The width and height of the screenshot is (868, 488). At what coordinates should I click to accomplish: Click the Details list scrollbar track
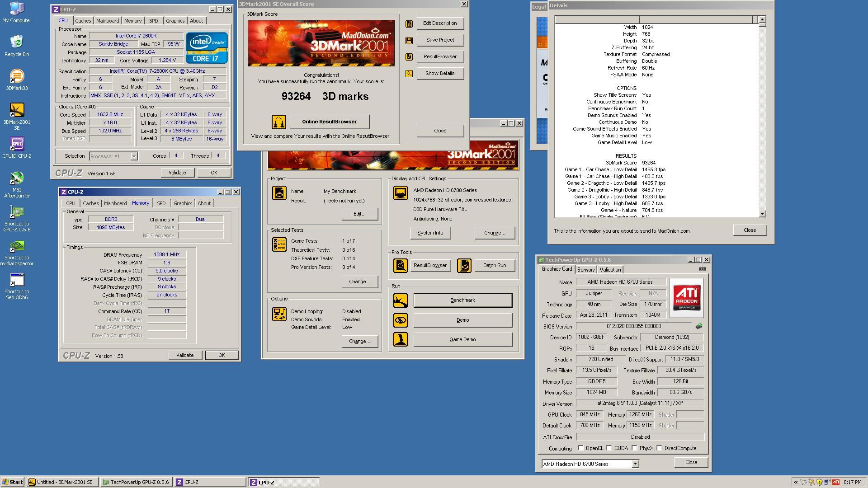(x=762, y=117)
